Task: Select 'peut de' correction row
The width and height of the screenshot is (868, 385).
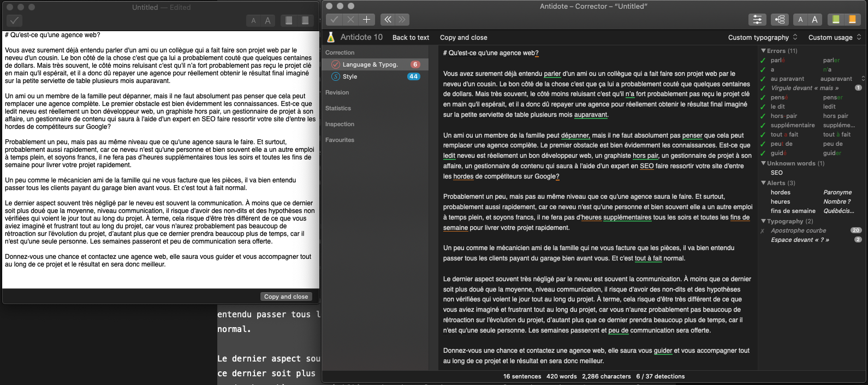Action: click(811, 144)
